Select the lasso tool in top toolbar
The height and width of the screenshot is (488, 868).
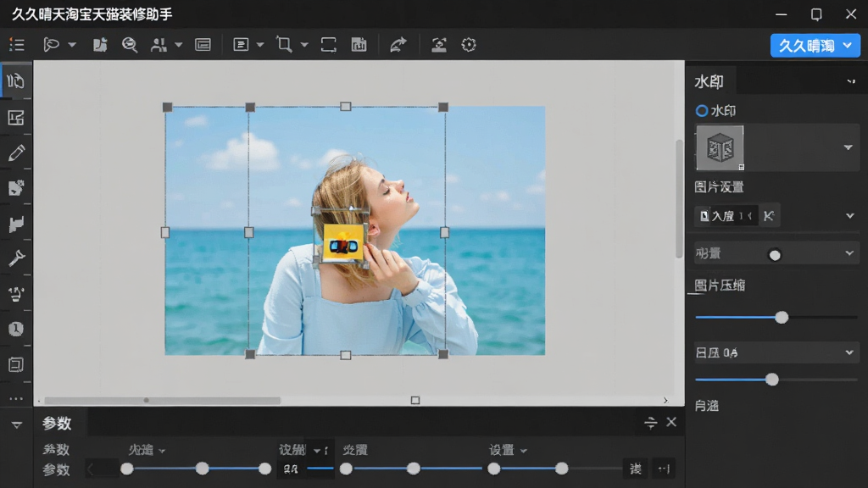[51, 45]
